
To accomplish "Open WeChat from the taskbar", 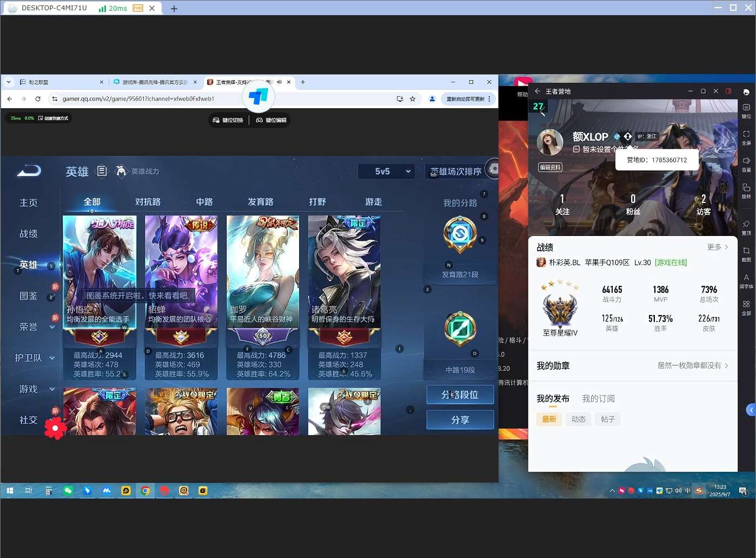I will coord(68,491).
